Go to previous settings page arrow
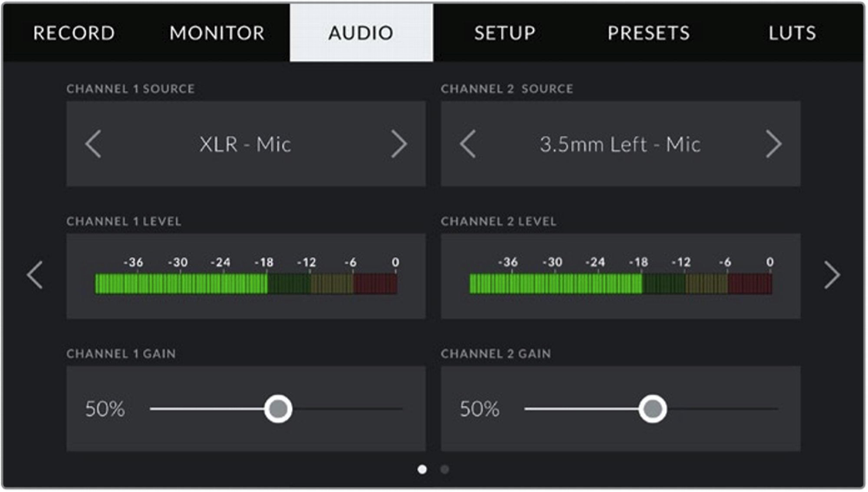Image resolution: width=868 pixels, height=492 pixels. (x=35, y=275)
